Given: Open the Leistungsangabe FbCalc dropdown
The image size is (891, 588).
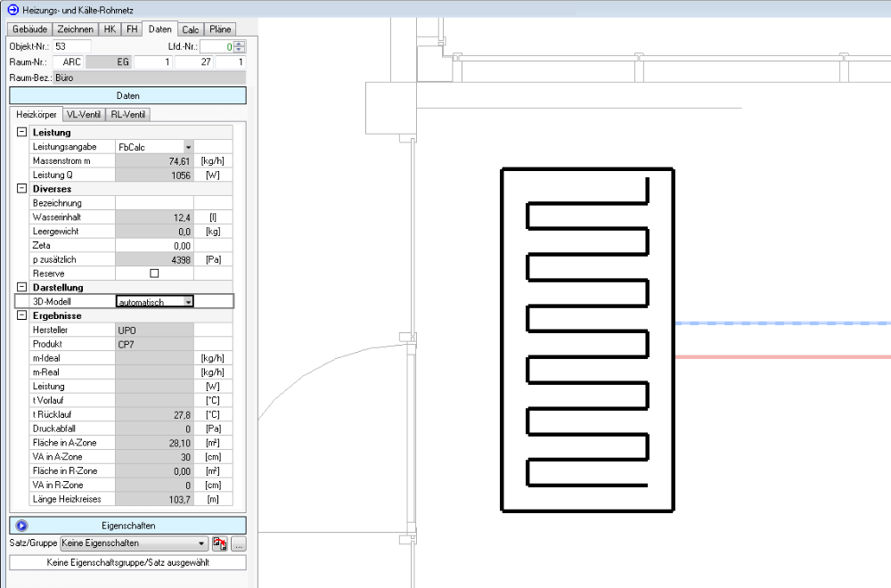Looking at the screenshot, I should (188, 147).
